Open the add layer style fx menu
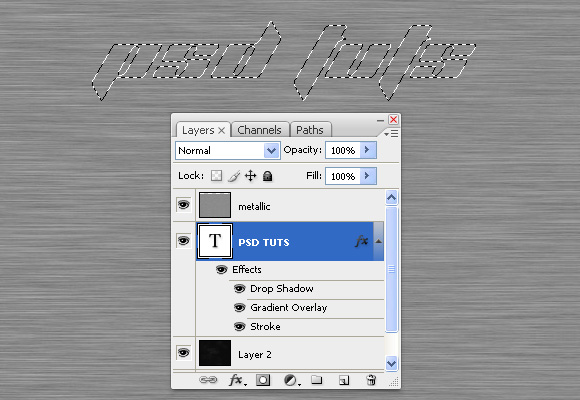 click(236, 380)
